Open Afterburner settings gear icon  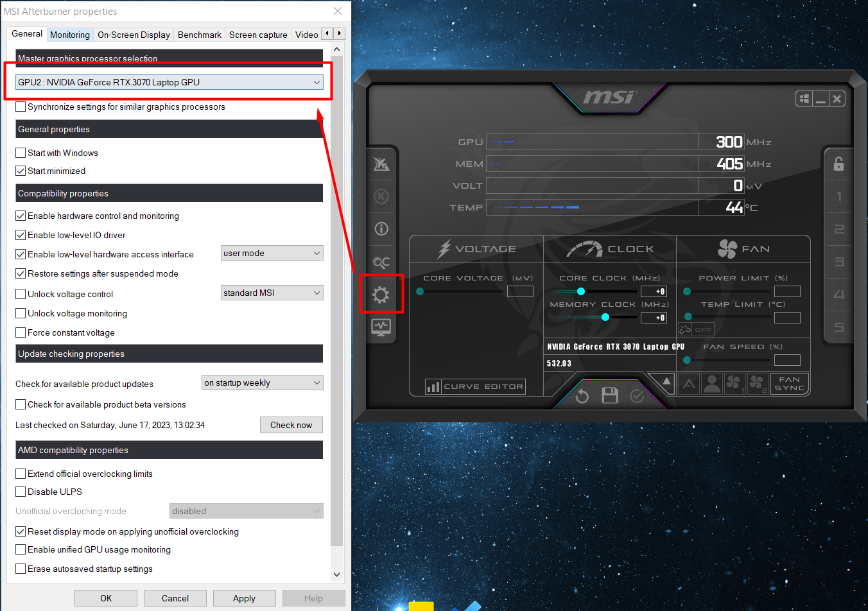[381, 295]
